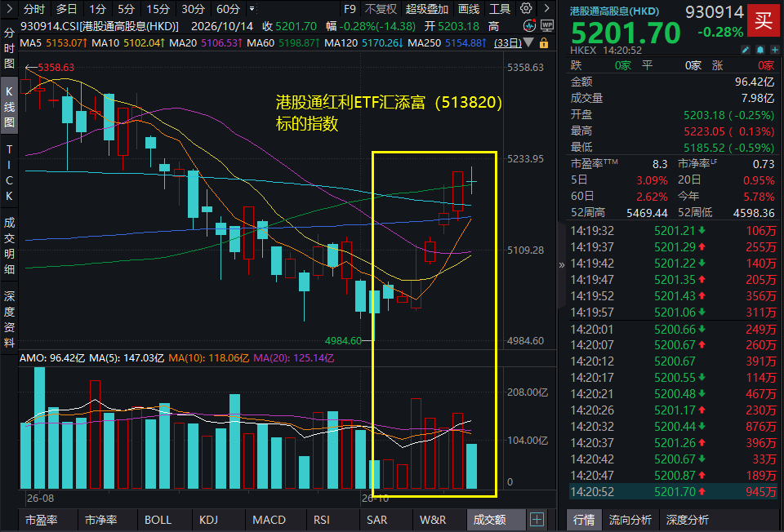
Task: Switch to 流向分析 tab
Action: 630,520
